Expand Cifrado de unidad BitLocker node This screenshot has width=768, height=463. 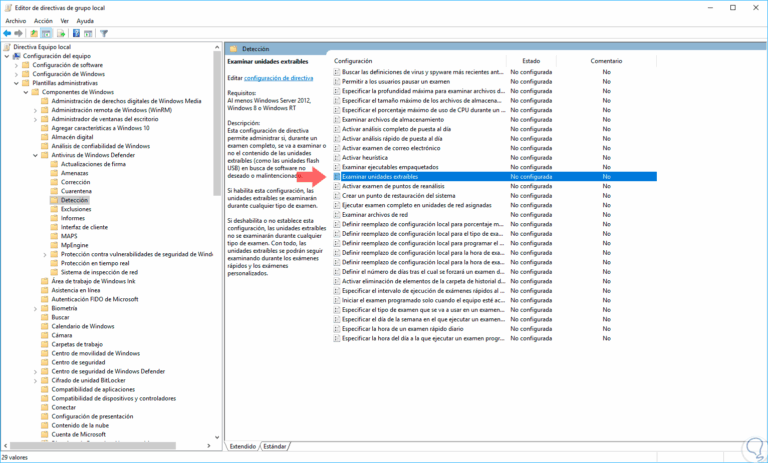click(x=35, y=381)
